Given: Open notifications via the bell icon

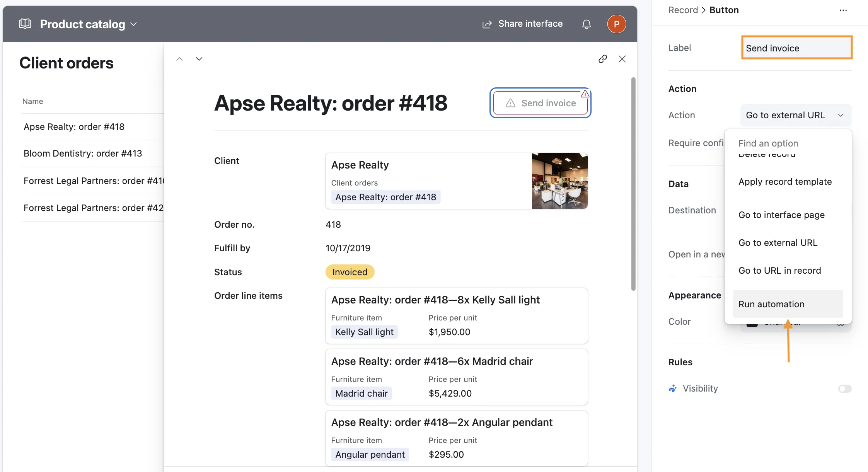Looking at the screenshot, I should pos(586,24).
